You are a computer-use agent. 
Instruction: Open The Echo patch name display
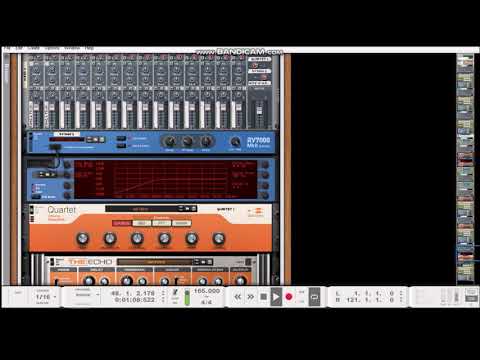(x=155, y=262)
